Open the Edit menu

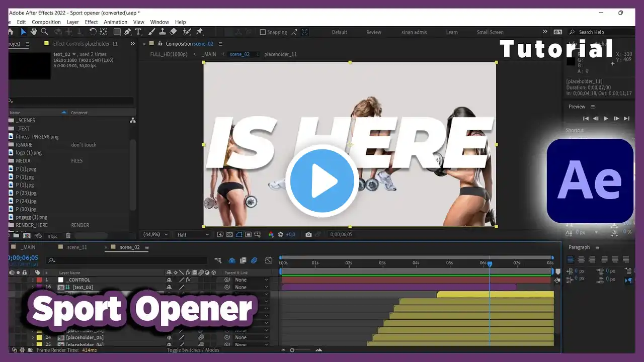tap(21, 22)
